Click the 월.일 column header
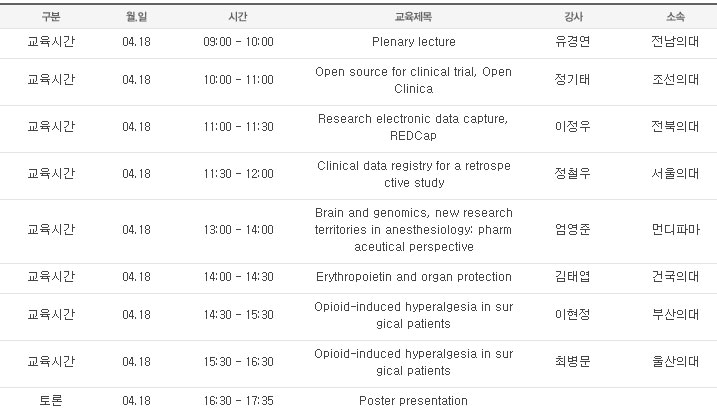Image resolution: width=717 pixels, height=413 pixels. [x=136, y=17]
